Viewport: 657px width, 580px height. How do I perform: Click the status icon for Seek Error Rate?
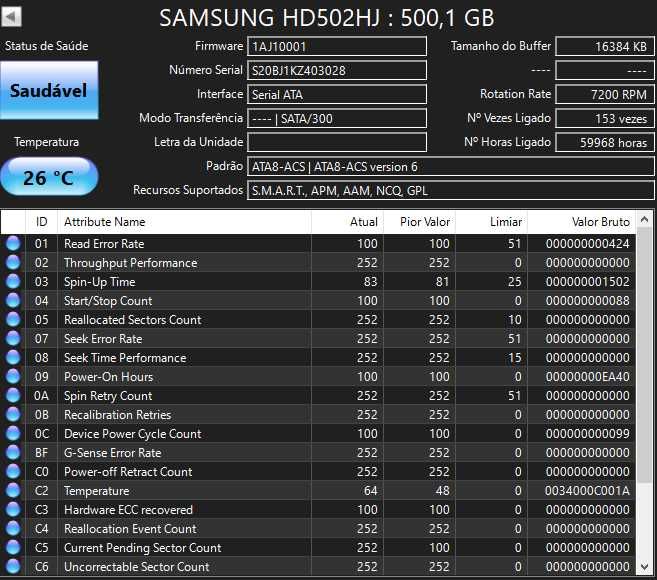click(13, 339)
